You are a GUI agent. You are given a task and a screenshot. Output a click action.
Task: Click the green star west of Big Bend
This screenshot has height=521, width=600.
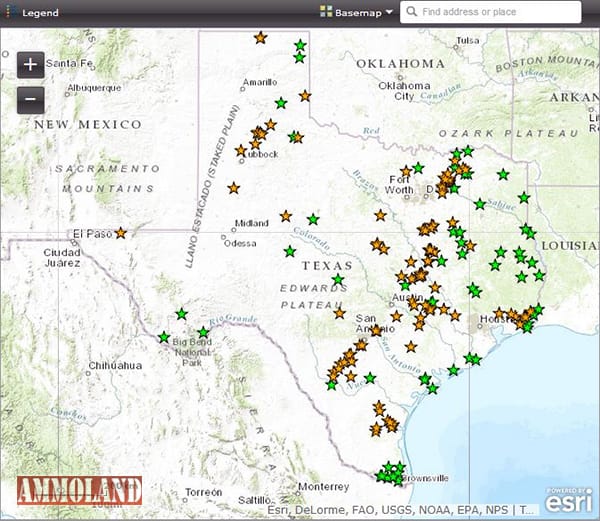164,337
